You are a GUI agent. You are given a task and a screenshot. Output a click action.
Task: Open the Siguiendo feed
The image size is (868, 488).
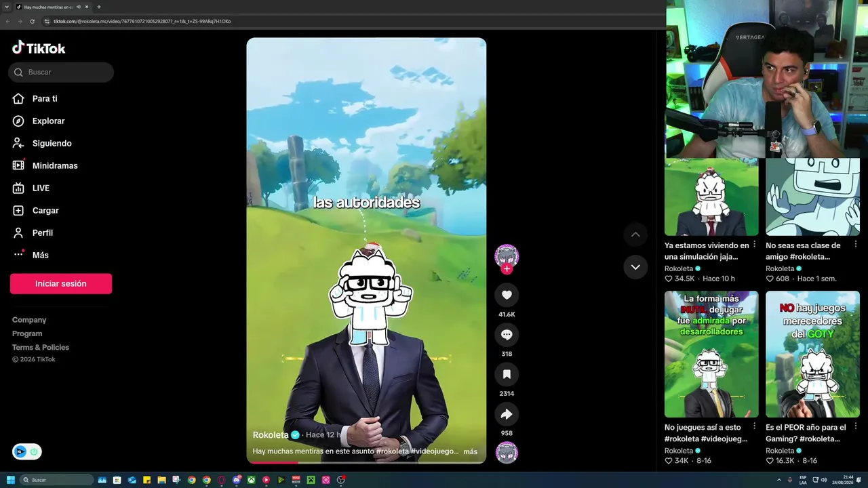point(42,144)
